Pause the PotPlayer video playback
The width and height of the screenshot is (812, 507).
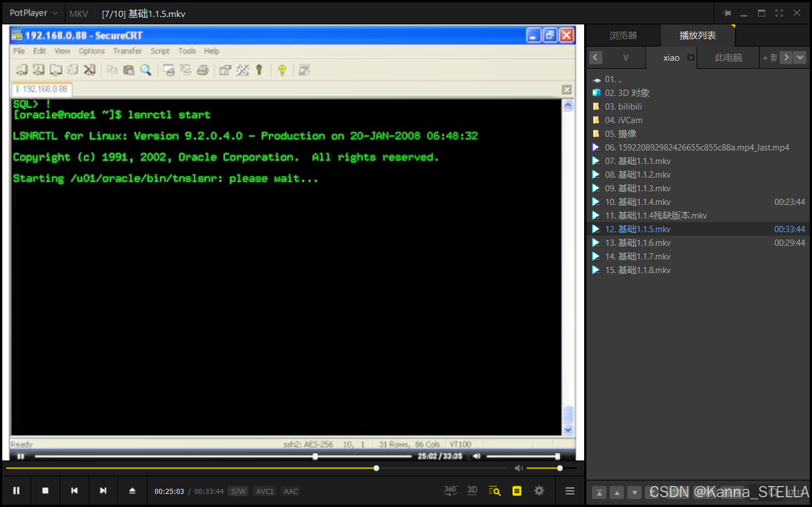point(16,491)
